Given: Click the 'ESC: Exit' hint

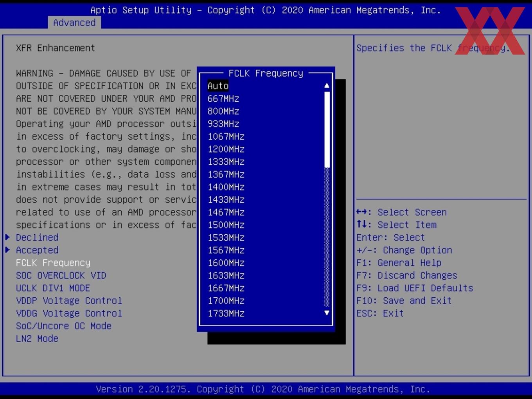Looking at the screenshot, I should 380,313.
